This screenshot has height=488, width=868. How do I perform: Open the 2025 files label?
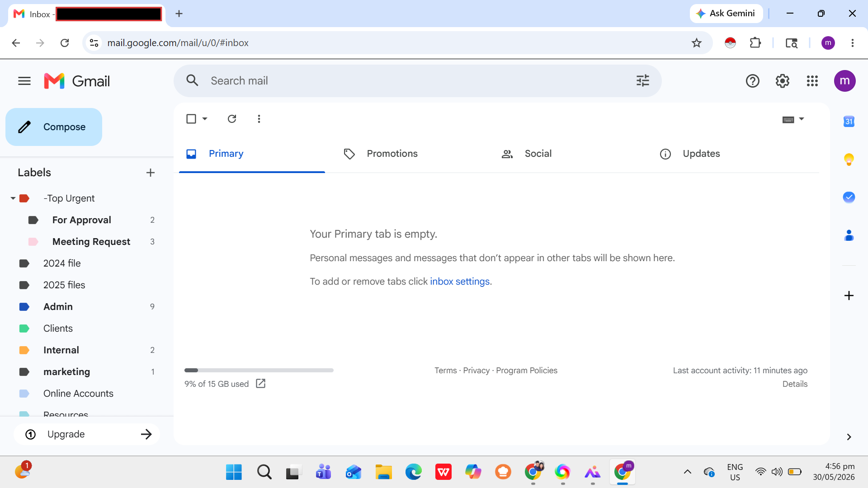pyautogui.click(x=64, y=285)
